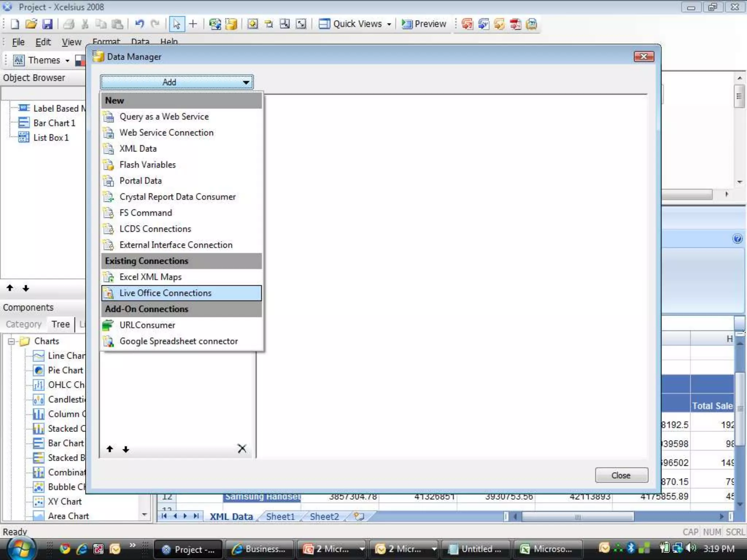747x560 pixels.
Task: Click Close button in Data Manager
Action: (x=622, y=475)
